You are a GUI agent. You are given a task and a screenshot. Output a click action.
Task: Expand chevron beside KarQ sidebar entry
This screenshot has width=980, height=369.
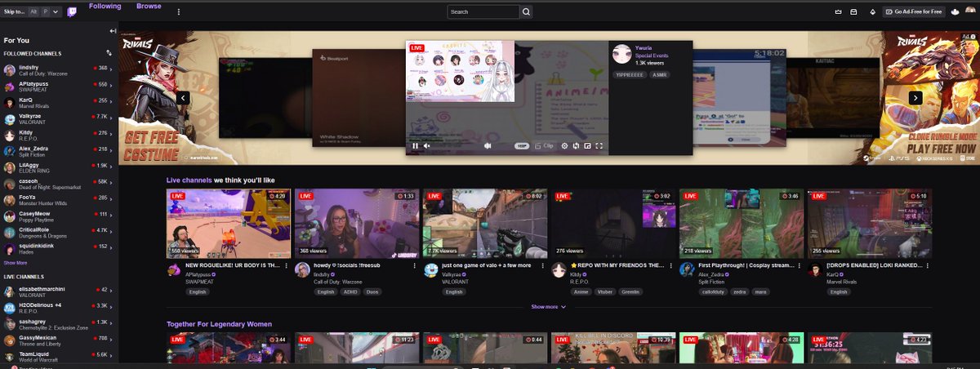[x=112, y=100]
